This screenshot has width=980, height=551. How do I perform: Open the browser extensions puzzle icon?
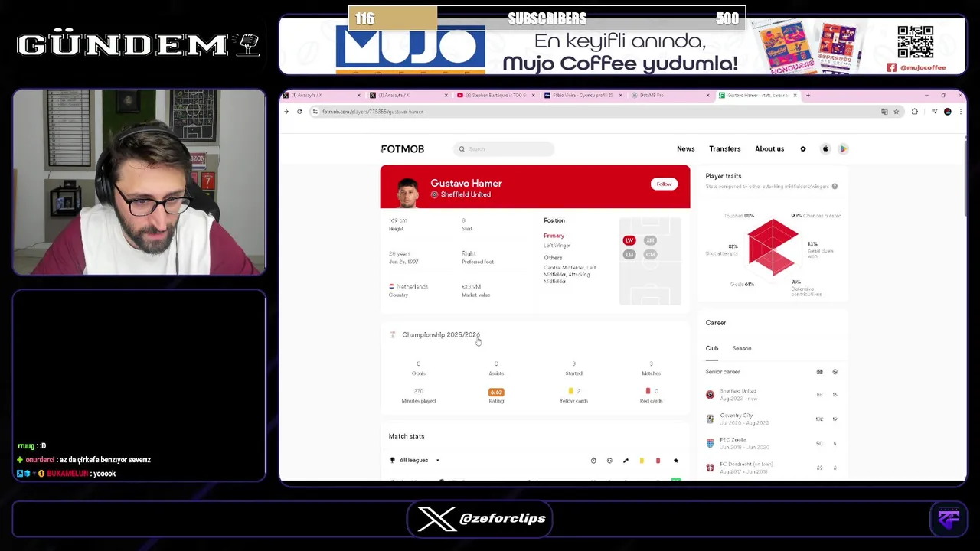tap(915, 112)
